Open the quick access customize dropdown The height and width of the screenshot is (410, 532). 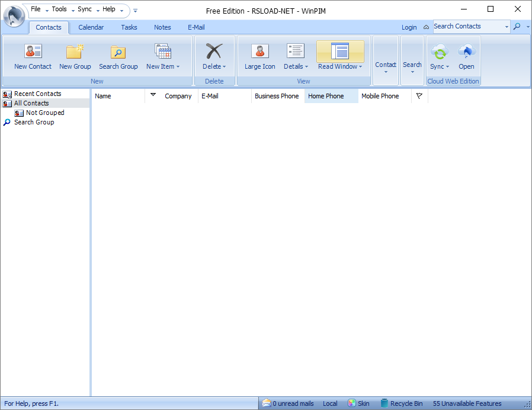click(136, 11)
